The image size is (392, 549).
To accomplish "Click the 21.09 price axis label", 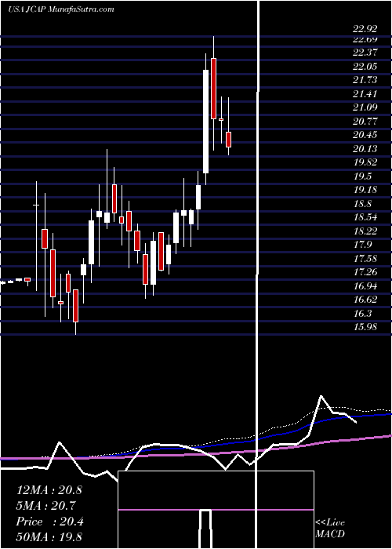I will click(x=365, y=107).
